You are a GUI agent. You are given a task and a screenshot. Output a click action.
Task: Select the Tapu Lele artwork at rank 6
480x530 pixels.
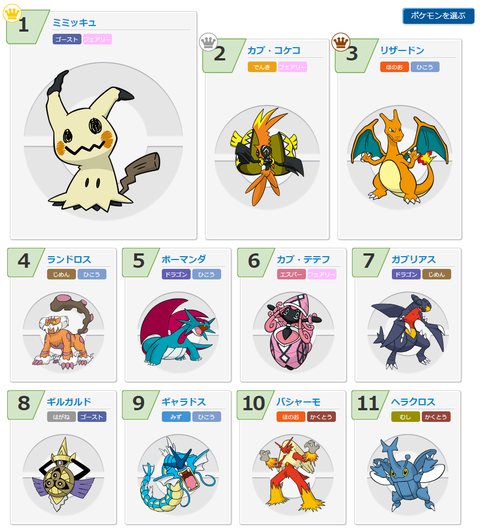[x=293, y=332]
